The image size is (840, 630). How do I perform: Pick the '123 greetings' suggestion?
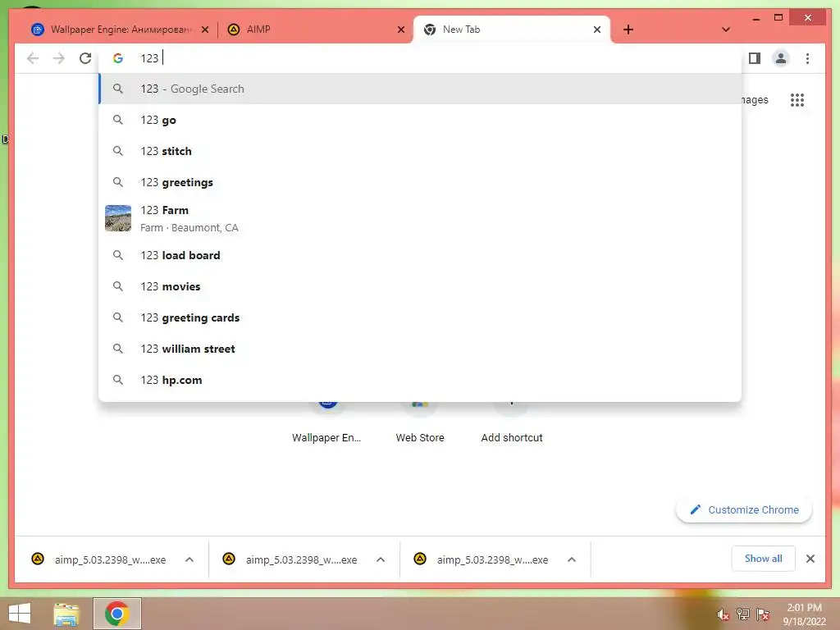420,182
